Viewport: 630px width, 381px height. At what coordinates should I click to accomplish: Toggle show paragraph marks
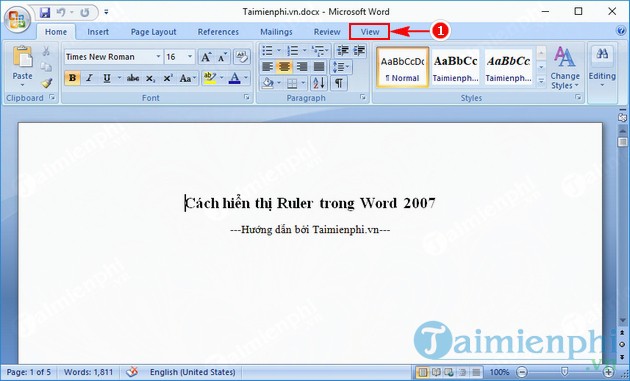coord(339,83)
